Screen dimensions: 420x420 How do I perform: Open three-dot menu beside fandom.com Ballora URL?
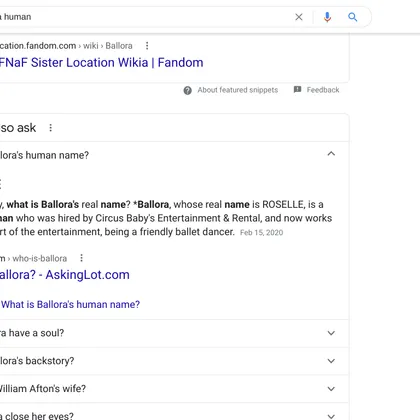(147, 46)
